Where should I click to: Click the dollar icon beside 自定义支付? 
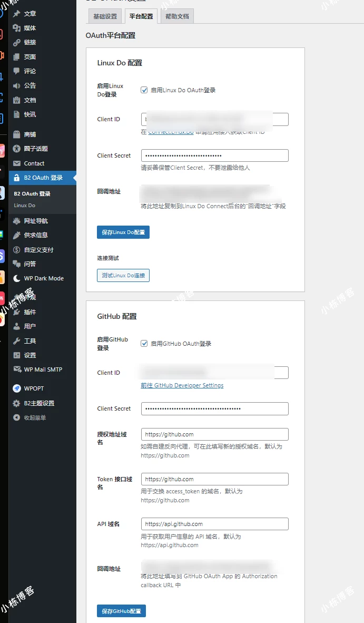tap(17, 249)
